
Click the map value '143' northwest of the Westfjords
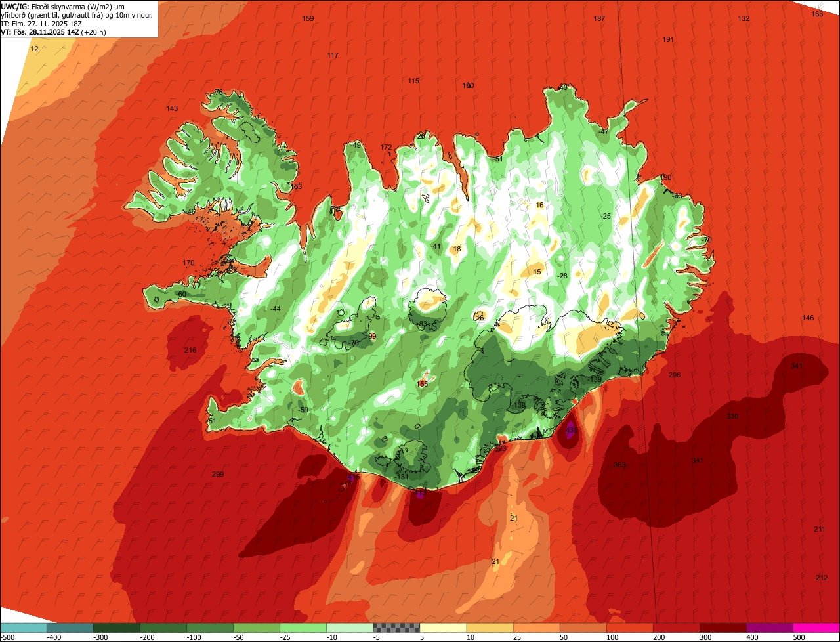coord(172,108)
